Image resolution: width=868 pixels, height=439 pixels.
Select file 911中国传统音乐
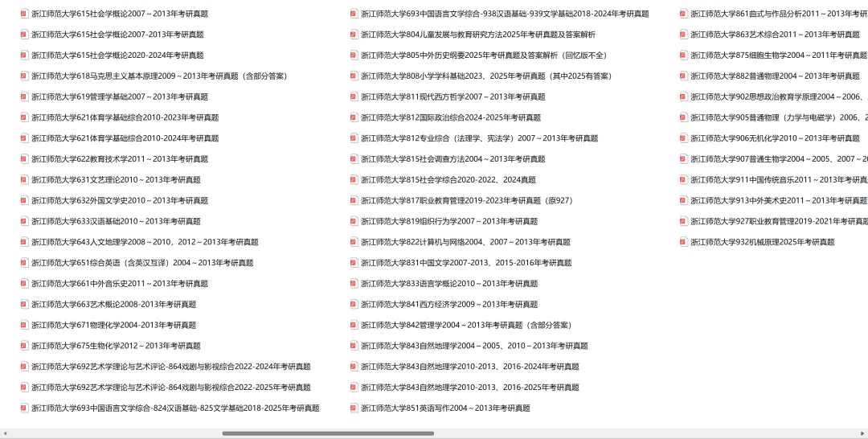(773, 180)
